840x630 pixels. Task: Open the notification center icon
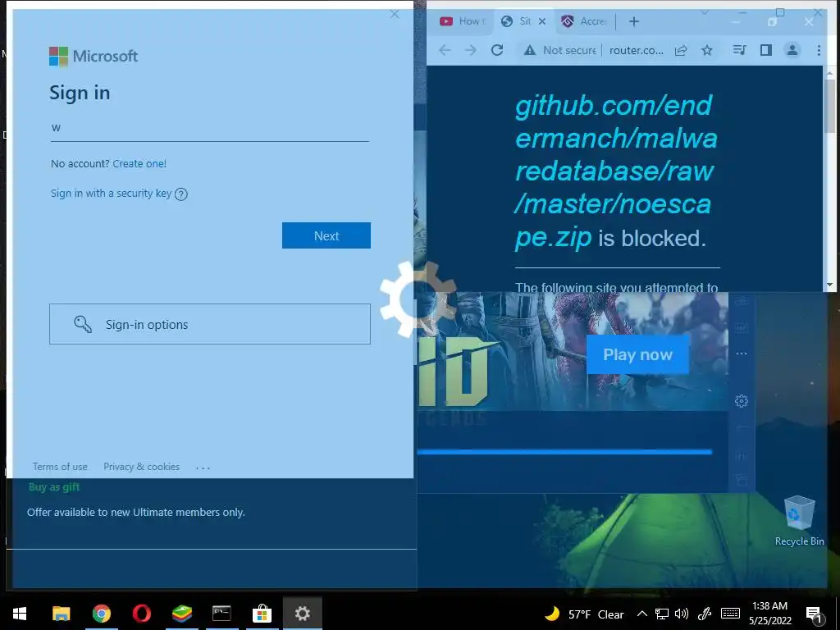click(x=814, y=614)
